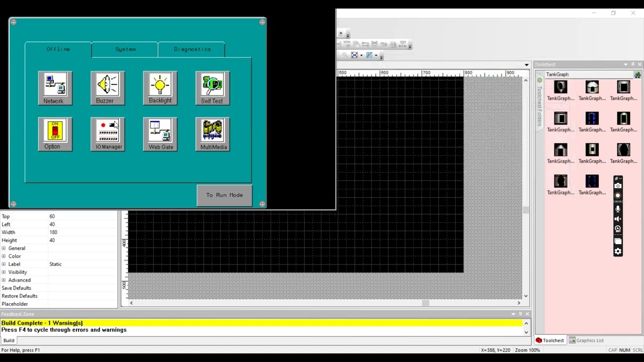Viewport: 644px width, 362px height.
Task: Expand the Visibility property group
Action: click(x=4, y=273)
